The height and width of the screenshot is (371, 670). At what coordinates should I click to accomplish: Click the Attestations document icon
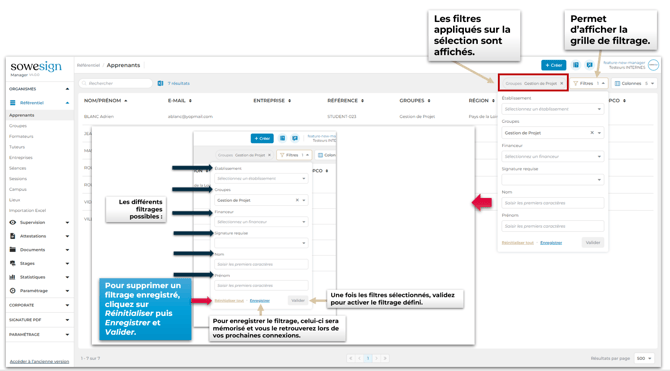[13, 236]
